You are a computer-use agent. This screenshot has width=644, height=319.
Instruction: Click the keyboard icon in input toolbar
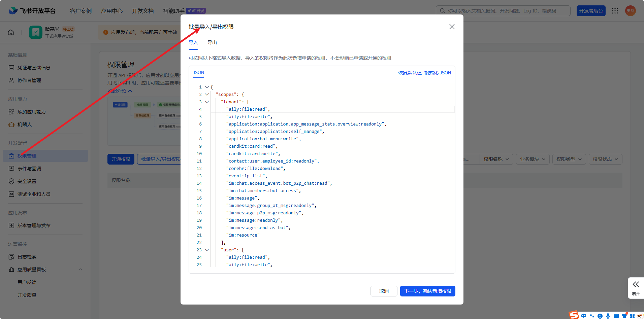(x=616, y=316)
